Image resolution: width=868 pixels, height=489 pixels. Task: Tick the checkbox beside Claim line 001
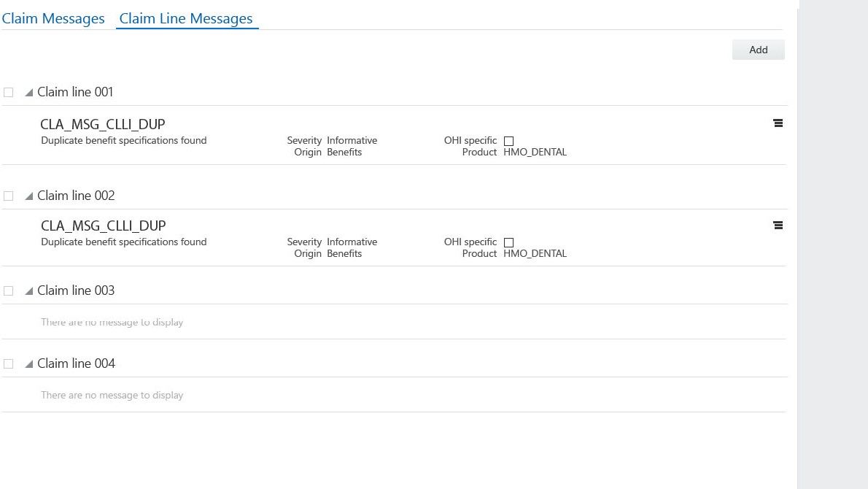[8, 93]
